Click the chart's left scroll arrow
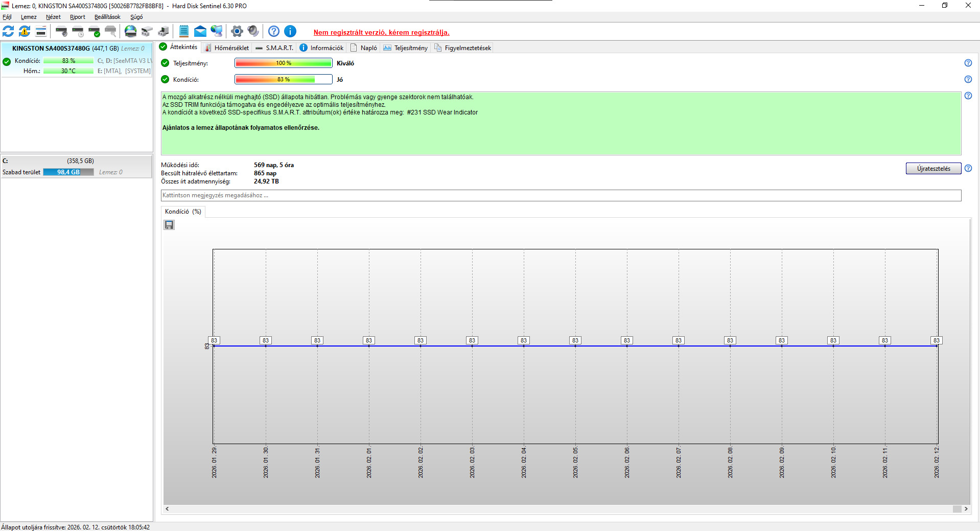 (x=167, y=509)
